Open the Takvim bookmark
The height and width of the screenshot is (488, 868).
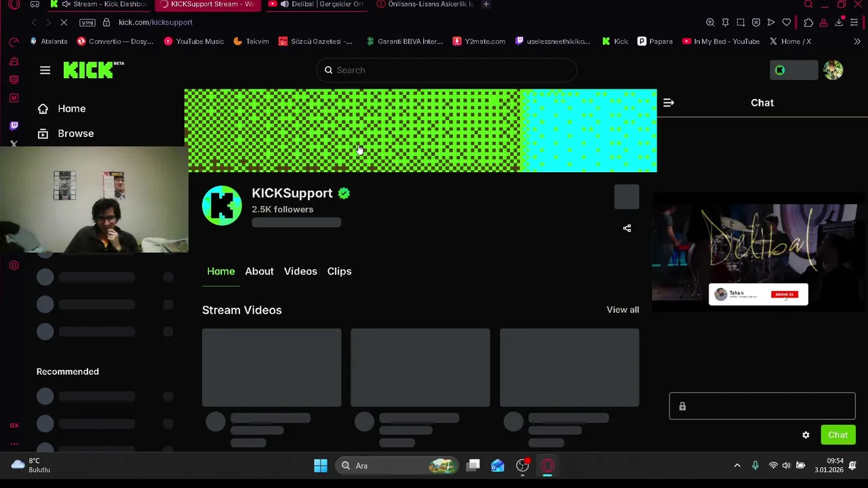pos(251,41)
